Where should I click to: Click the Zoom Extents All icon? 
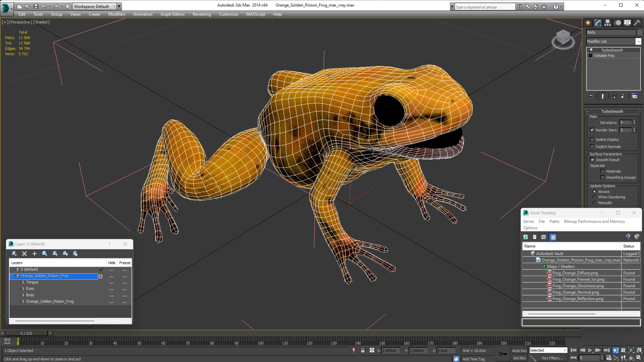click(x=639, y=350)
